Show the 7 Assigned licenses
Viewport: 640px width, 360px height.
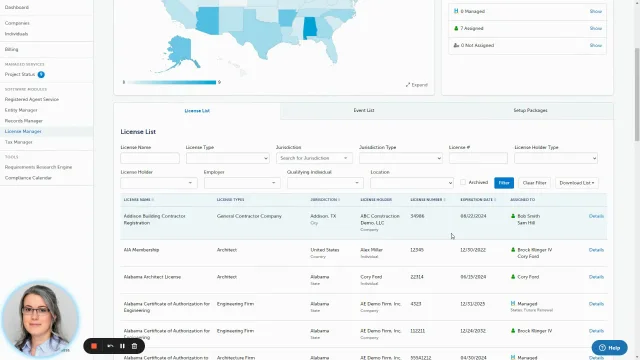click(x=596, y=29)
